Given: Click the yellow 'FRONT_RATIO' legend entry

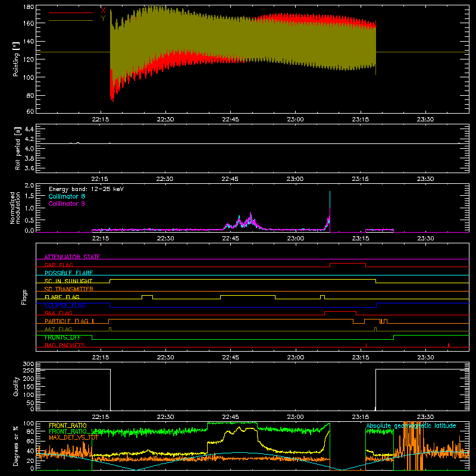Looking at the screenshot, I should click(x=68, y=425).
